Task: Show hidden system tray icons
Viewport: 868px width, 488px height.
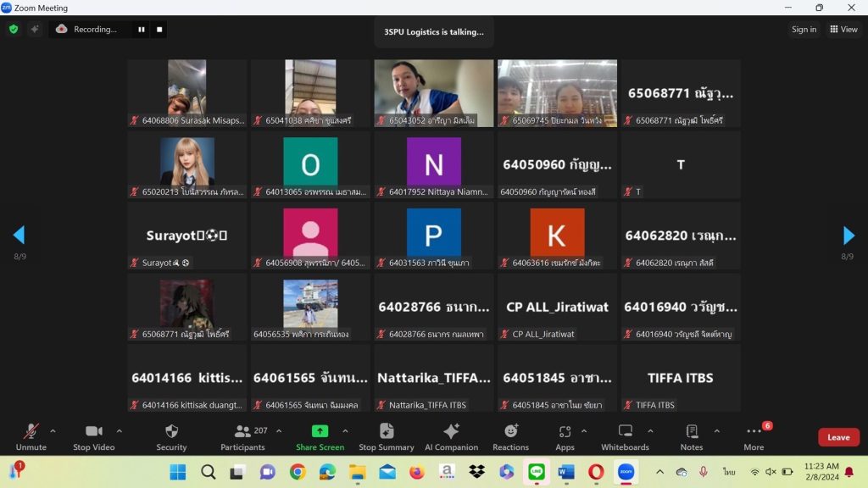Action: point(659,472)
